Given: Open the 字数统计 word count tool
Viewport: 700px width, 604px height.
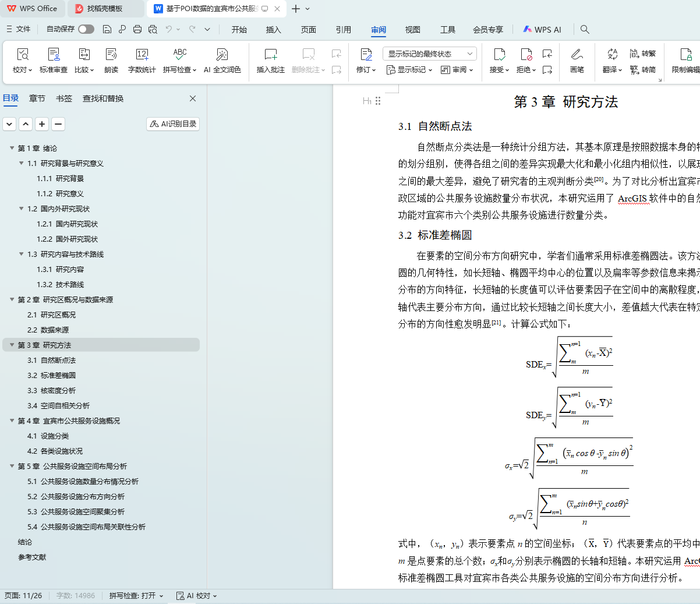Looking at the screenshot, I should [x=142, y=55].
